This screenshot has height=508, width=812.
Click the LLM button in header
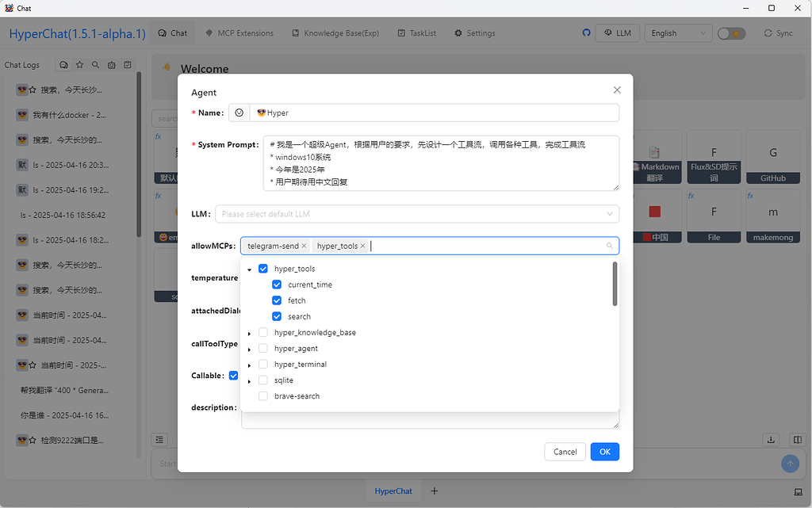(x=617, y=33)
